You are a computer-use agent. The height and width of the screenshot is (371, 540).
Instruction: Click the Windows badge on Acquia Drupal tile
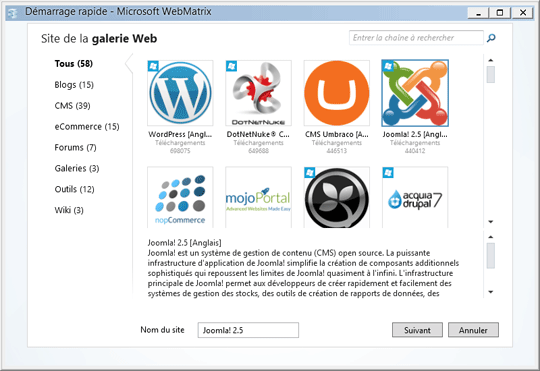[388, 173]
